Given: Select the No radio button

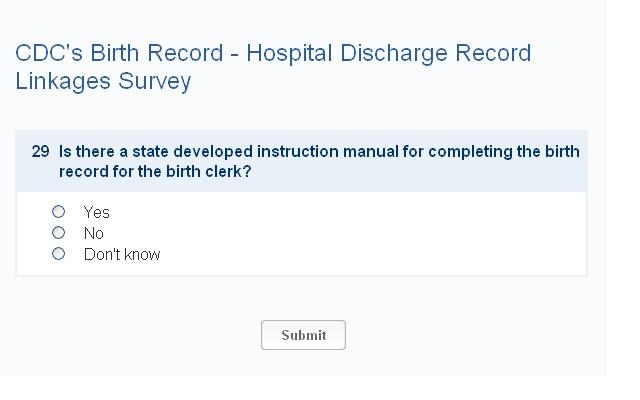Looking at the screenshot, I should (x=58, y=233).
